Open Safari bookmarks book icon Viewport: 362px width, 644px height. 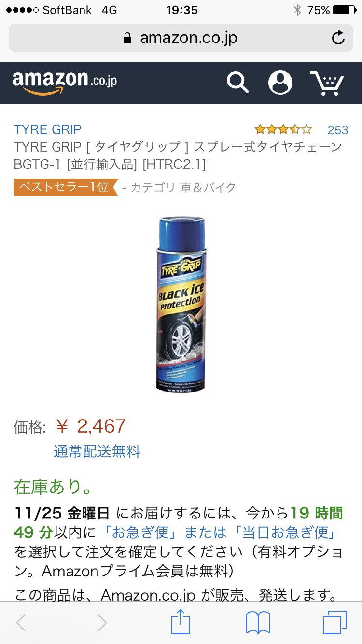(x=258, y=623)
